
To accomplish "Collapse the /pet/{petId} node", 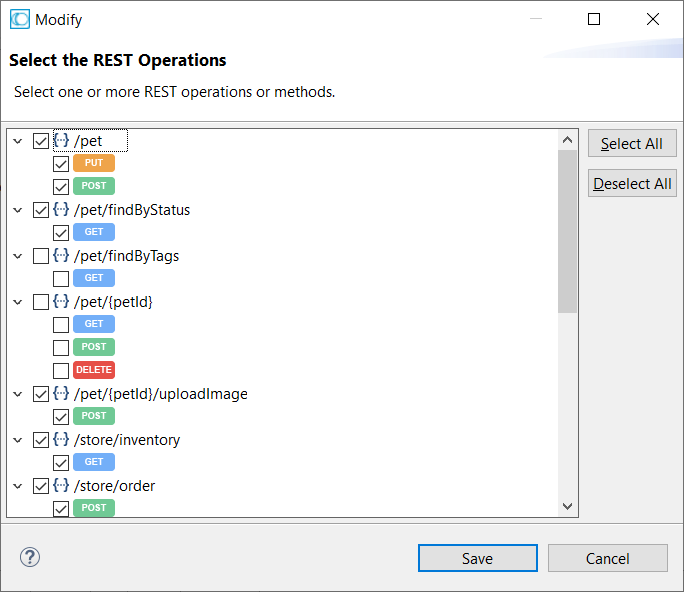I will [18, 302].
